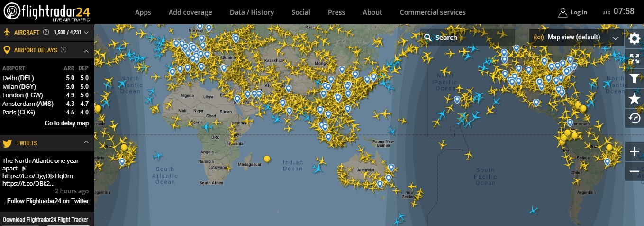
Task: Open map settings gear icon
Action: pos(635,39)
